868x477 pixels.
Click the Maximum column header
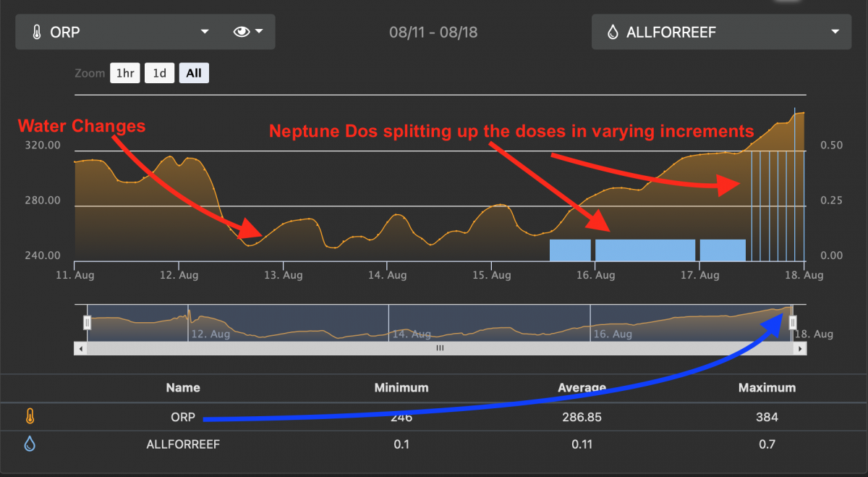tap(767, 388)
